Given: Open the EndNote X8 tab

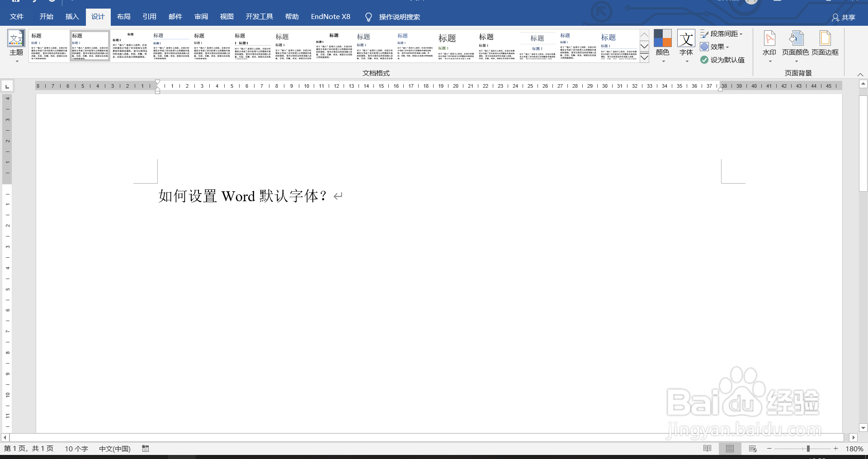Looking at the screenshot, I should [x=330, y=17].
